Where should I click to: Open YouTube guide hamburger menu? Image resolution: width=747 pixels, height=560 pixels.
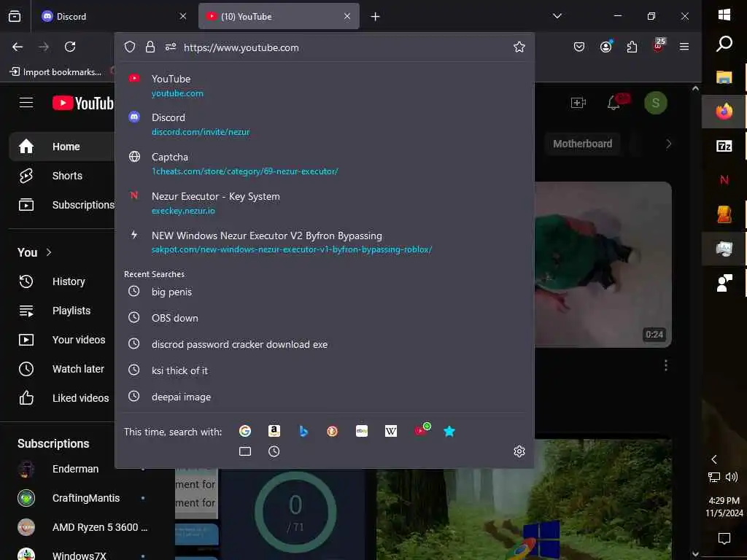[26, 102]
